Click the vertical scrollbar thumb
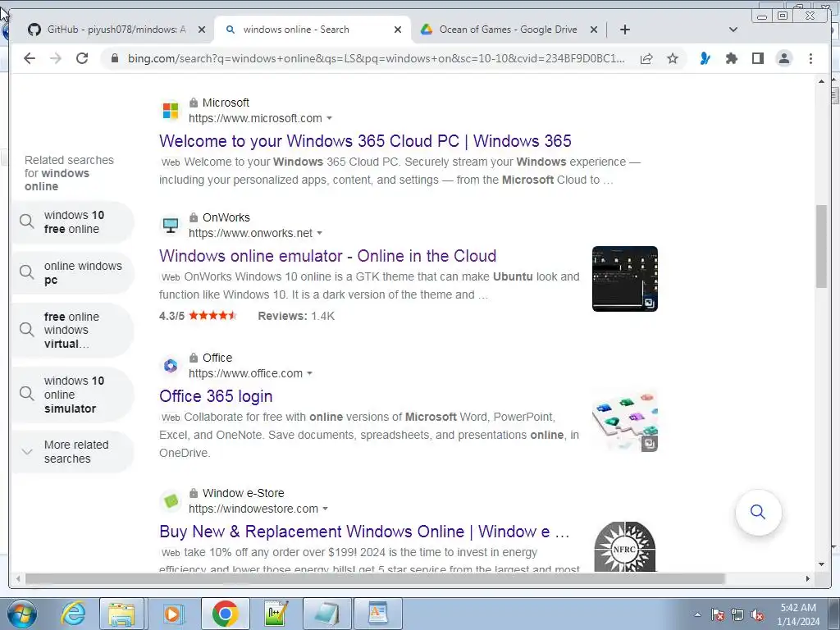This screenshot has width=840, height=630. (821, 246)
